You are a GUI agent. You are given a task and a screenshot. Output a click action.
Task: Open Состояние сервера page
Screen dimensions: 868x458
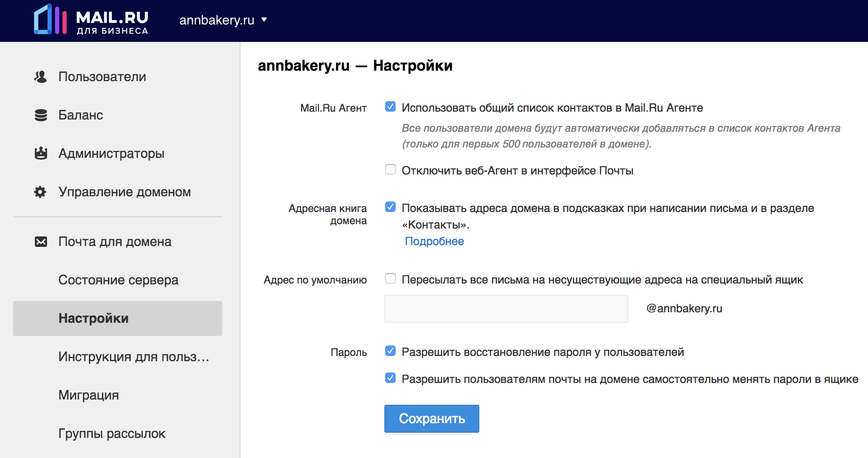[118, 280]
